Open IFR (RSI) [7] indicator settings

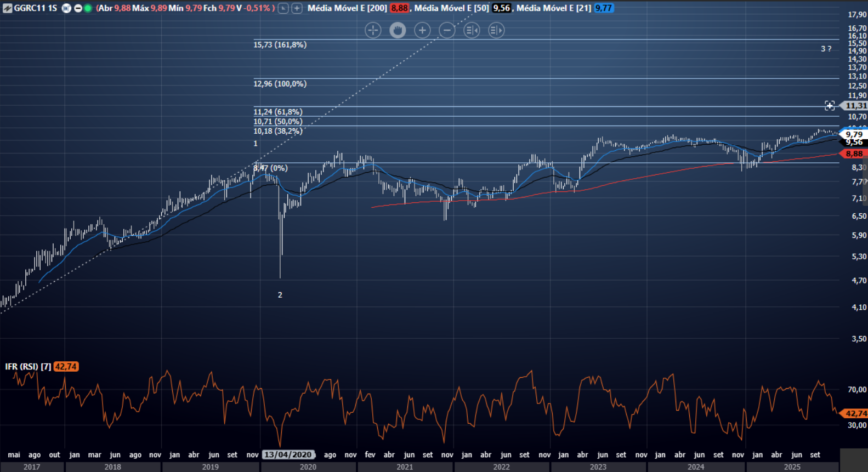[x=28, y=367]
